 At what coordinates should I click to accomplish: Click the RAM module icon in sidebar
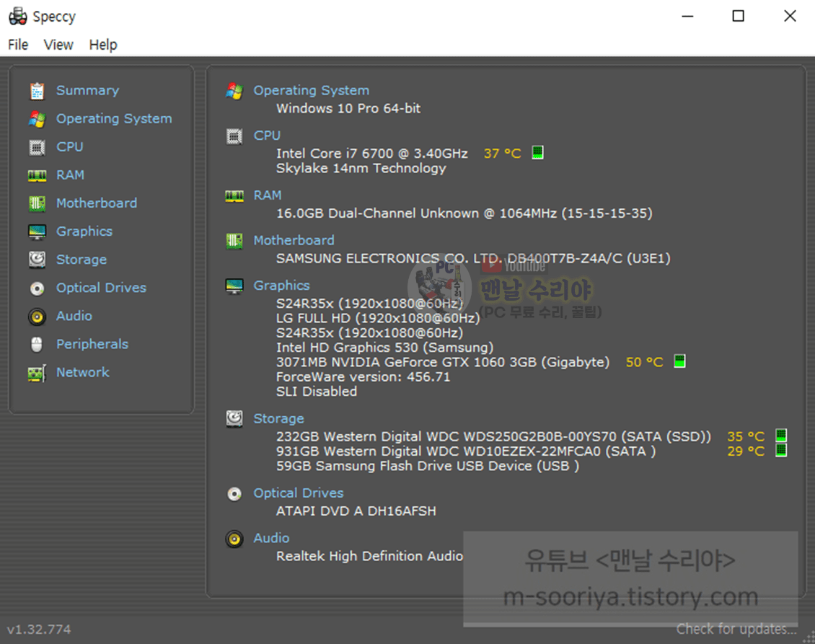click(x=37, y=176)
